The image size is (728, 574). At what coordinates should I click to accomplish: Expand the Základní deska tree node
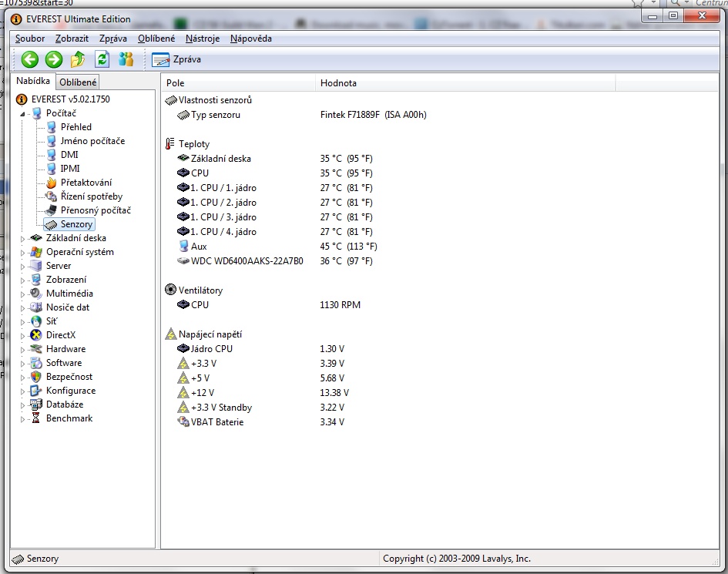22,239
